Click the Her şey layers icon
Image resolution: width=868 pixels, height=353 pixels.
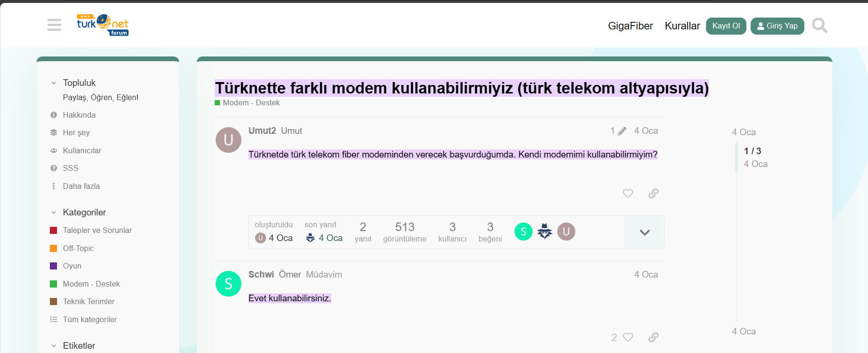pos(54,132)
